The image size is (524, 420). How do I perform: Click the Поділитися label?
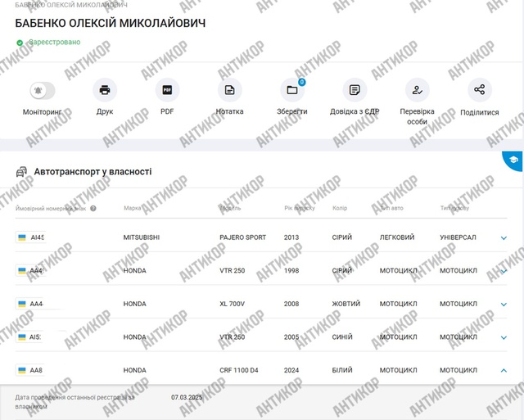point(480,113)
